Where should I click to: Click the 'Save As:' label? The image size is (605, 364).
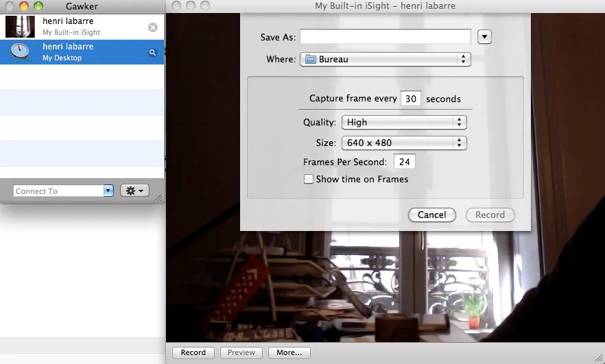(x=278, y=38)
